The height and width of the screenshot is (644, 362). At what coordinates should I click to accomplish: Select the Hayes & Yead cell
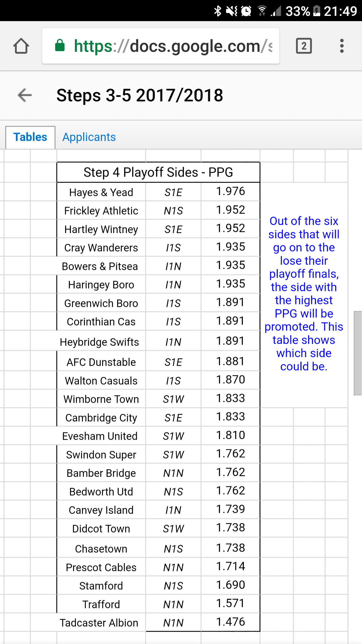click(x=101, y=192)
